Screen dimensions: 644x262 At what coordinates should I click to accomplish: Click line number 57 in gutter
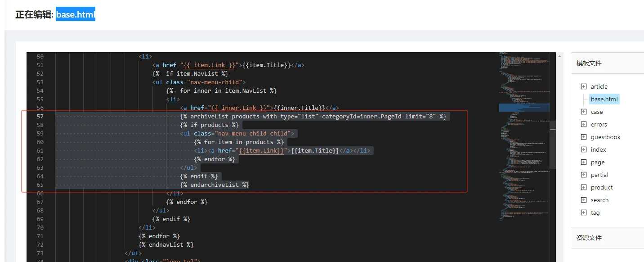pyautogui.click(x=40, y=117)
